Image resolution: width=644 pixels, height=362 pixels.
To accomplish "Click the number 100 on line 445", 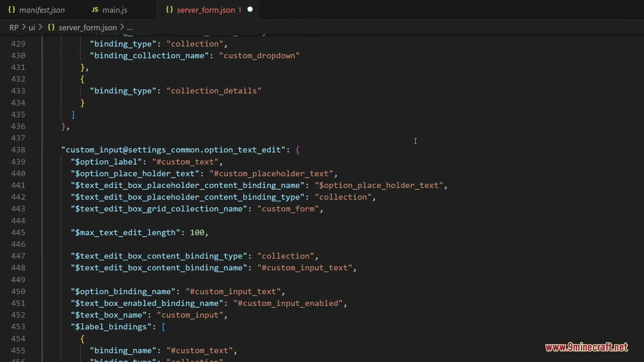I will point(197,233).
